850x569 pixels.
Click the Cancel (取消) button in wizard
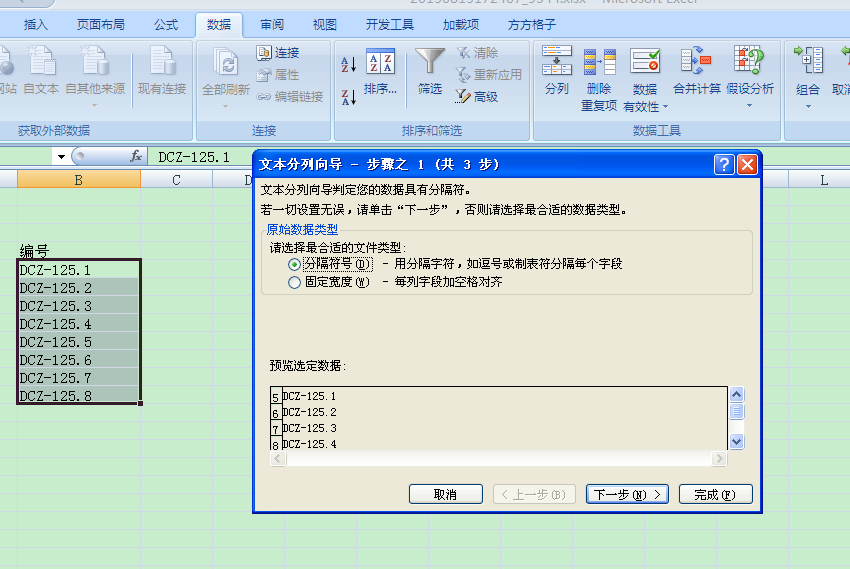coord(445,494)
